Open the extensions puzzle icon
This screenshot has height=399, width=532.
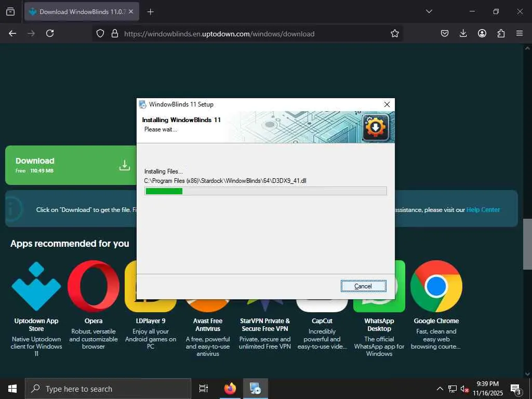tap(501, 33)
